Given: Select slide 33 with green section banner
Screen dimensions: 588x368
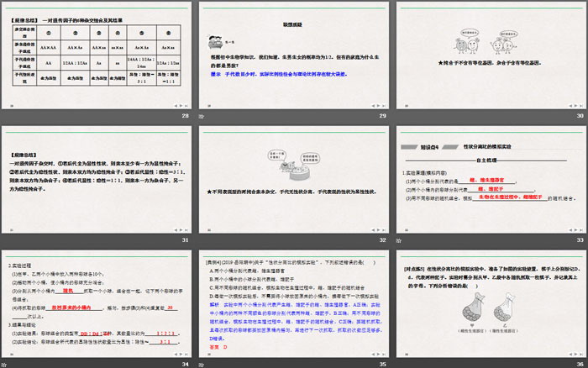Looking at the screenshot, I should [488, 177].
